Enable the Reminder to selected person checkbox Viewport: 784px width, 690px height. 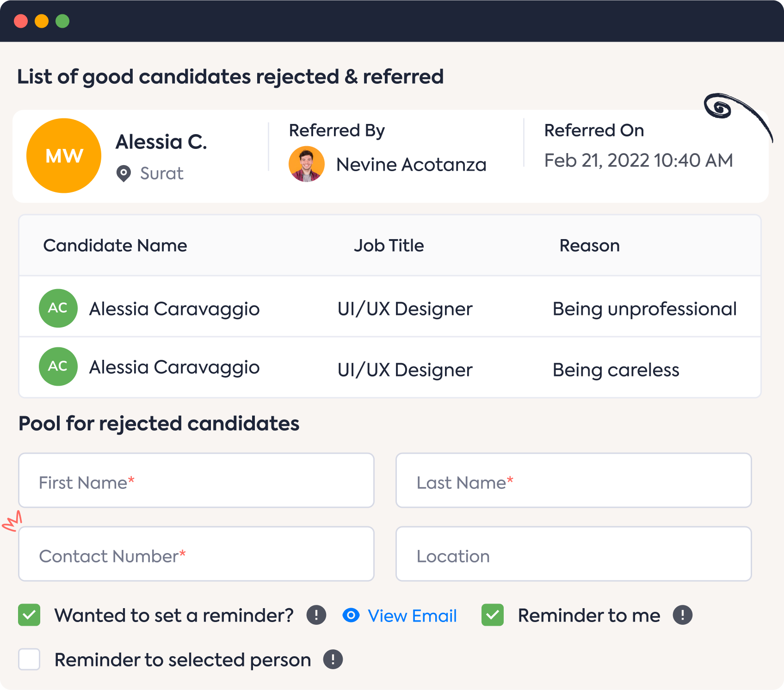29,659
